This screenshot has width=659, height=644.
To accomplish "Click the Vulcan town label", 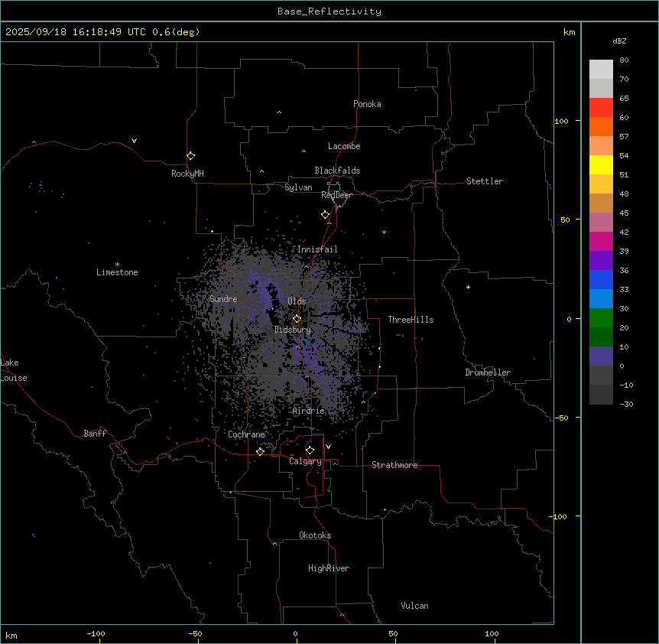I will (414, 606).
